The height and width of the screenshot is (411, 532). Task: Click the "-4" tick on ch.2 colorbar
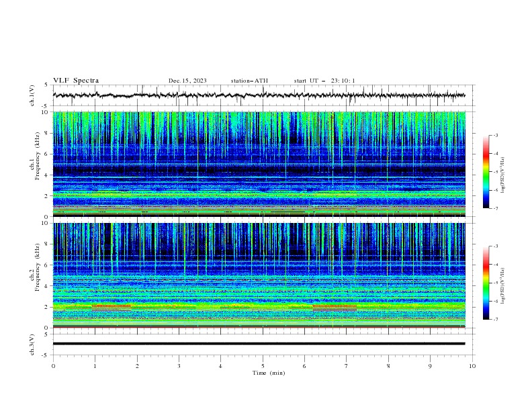[x=496, y=265]
